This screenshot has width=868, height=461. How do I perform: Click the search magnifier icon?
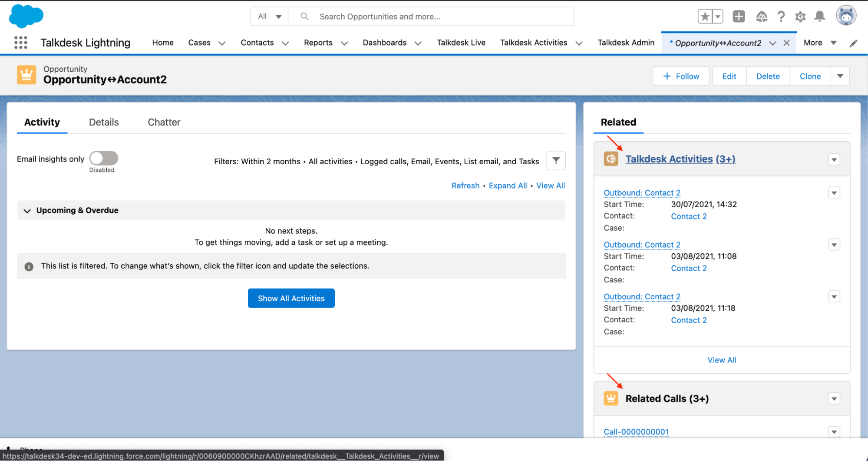(304, 17)
